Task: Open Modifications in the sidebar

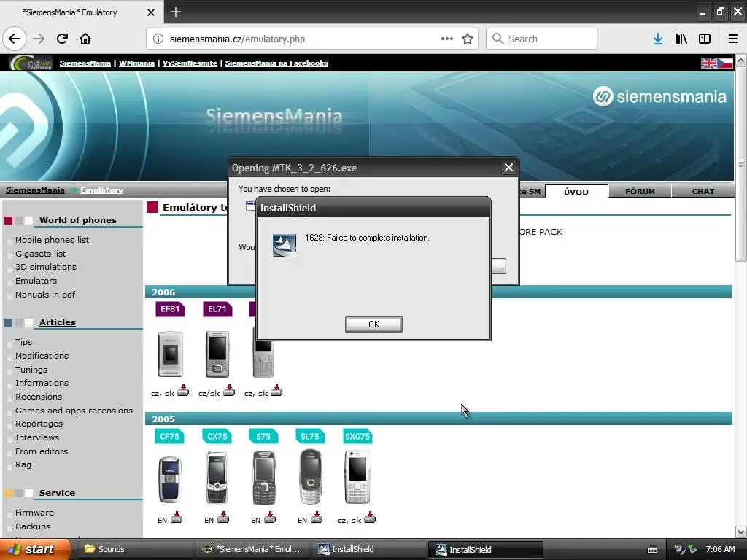Action: coord(42,356)
